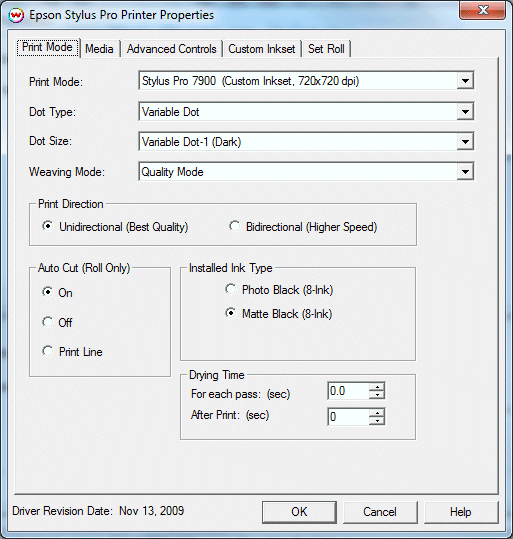Click the For each pass drying time field
513x539 pixels.
(348, 391)
